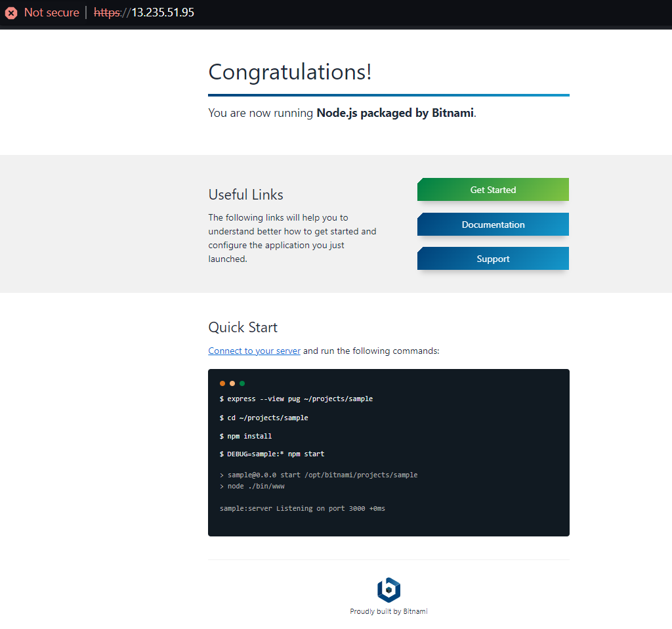Click the sample@0.0.0 start output line

pos(318,475)
